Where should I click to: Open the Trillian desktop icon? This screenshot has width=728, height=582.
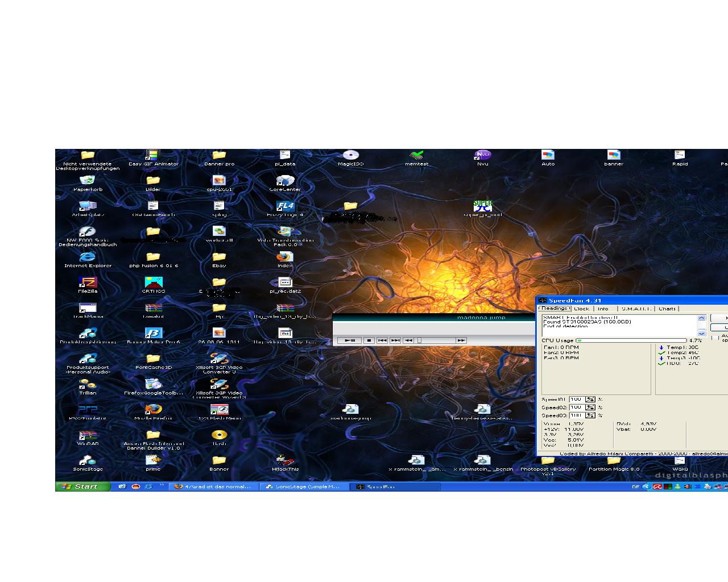click(88, 385)
